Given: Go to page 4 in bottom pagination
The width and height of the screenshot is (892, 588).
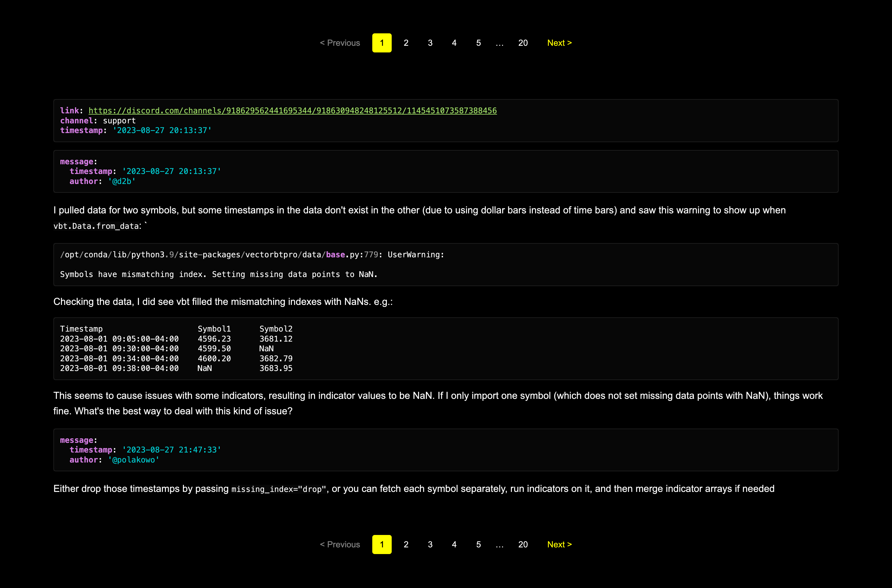Looking at the screenshot, I should (454, 544).
